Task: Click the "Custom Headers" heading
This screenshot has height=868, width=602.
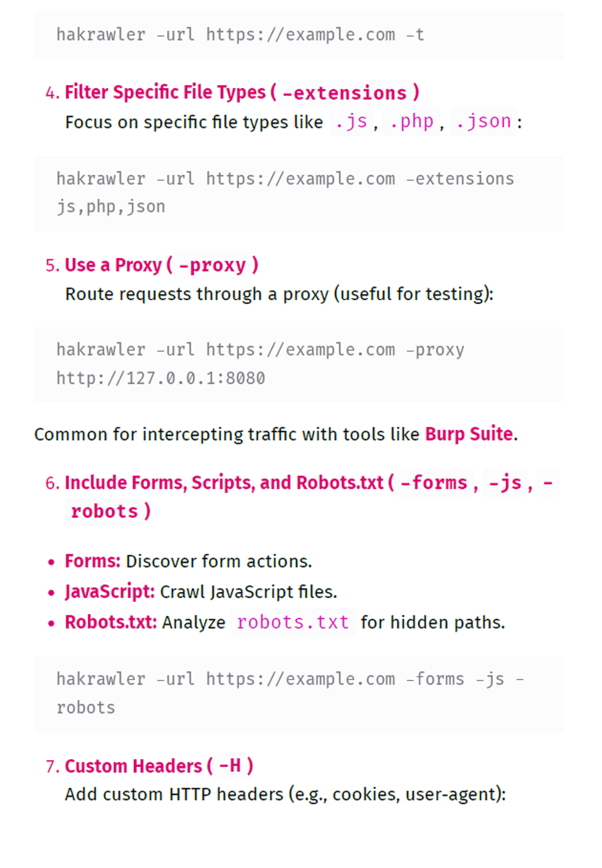Action: (x=133, y=767)
